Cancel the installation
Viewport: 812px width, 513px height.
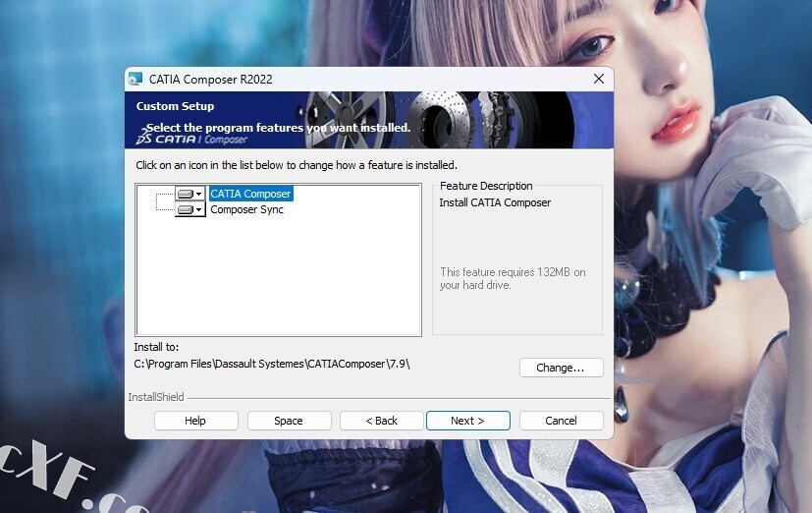[x=561, y=421]
